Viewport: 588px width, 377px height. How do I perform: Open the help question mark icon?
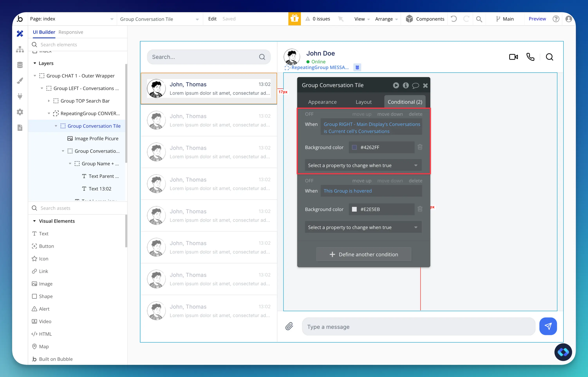(556, 19)
